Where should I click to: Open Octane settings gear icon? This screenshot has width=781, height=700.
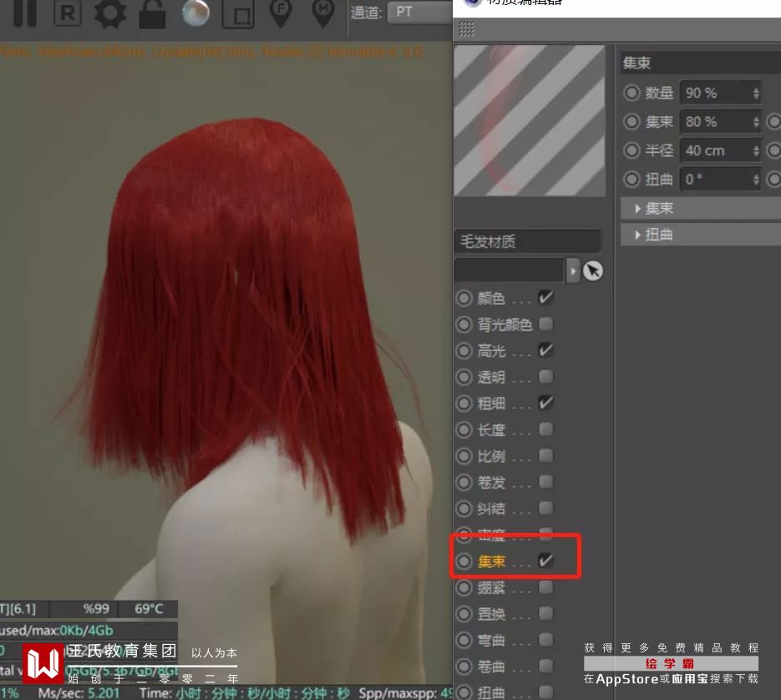pos(110,13)
